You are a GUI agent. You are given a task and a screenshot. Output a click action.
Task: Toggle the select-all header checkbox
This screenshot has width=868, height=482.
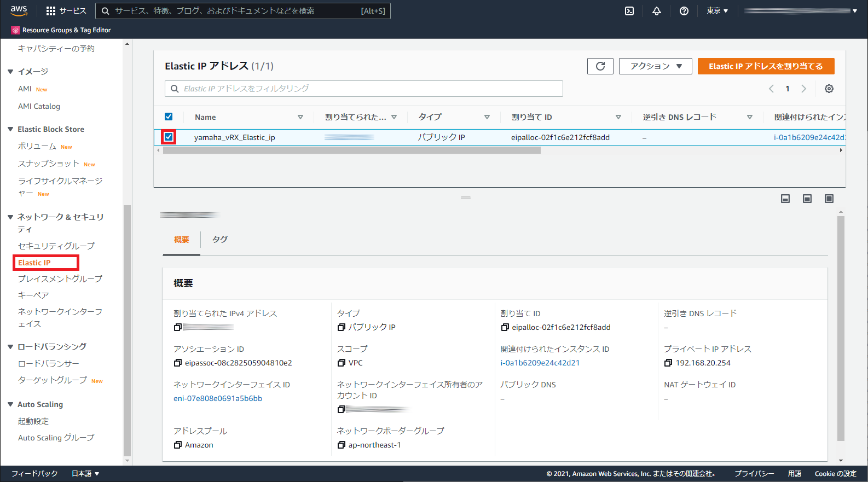coord(169,117)
